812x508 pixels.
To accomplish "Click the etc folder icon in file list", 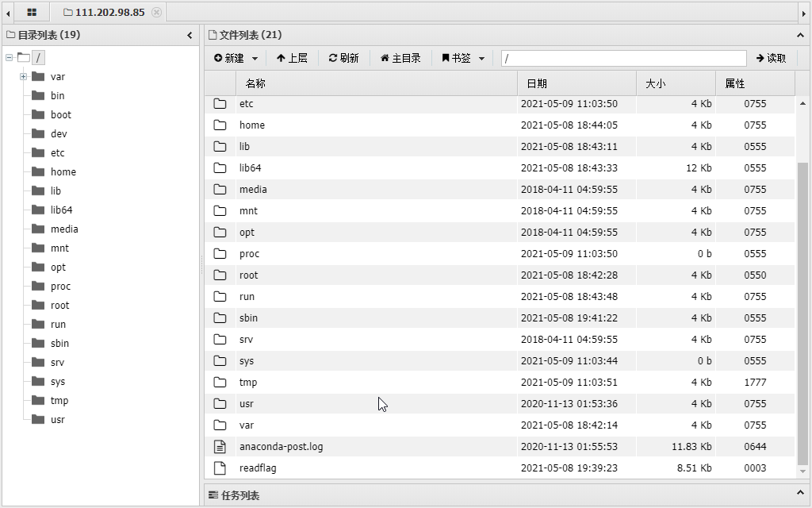I will tap(220, 104).
